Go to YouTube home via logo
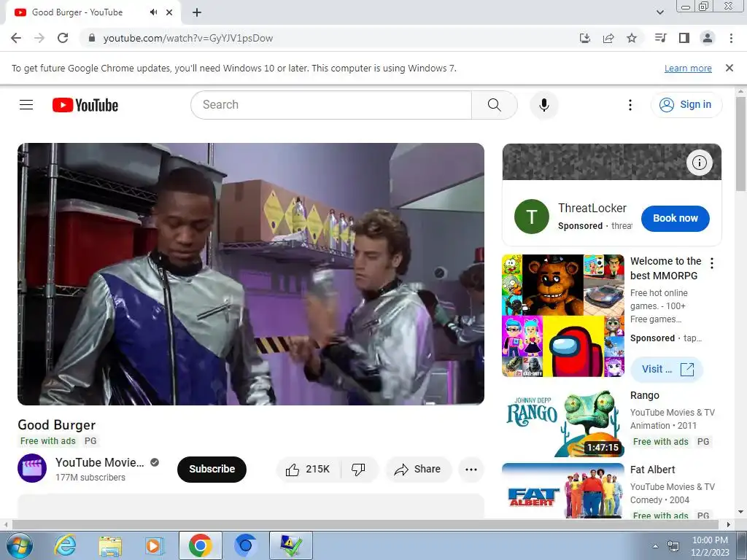The height and width of the screenshot is (560, 747). pyautogui.click(x=85, y=105)
